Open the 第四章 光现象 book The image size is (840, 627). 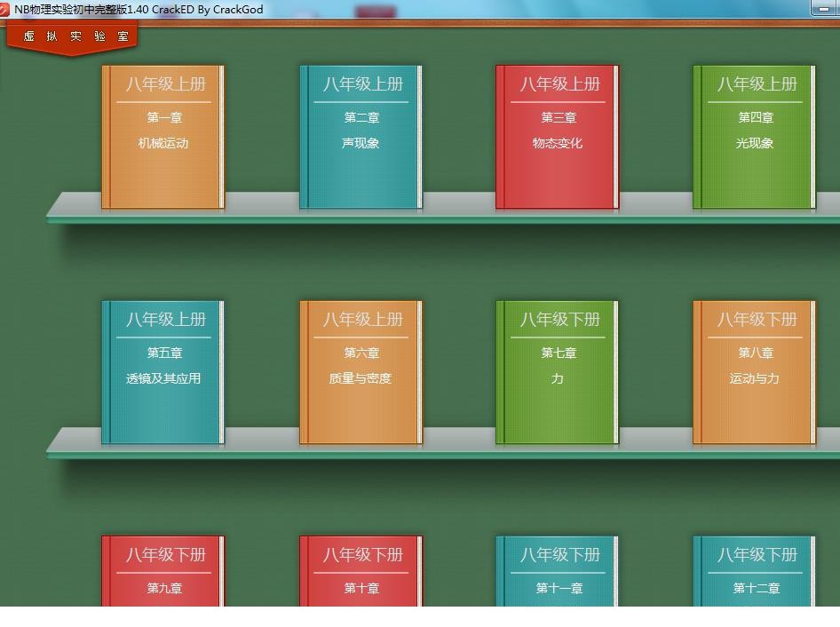coord(754,137)
